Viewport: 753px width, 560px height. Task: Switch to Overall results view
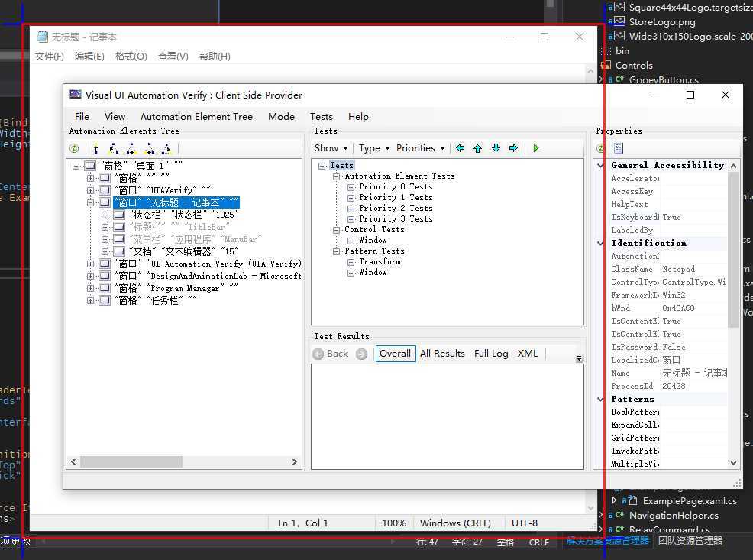(396, 354)
